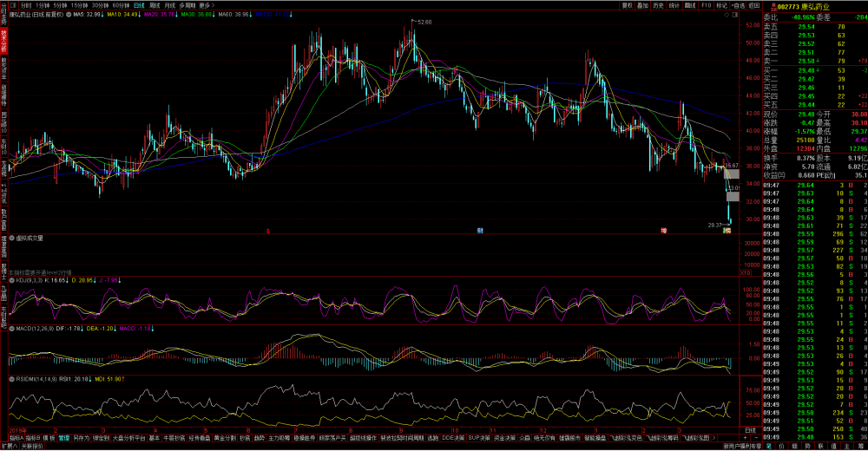Click the 复权 toolbar button
The image size is (868, 451).
pyautogui.click(x=627, y=5)
